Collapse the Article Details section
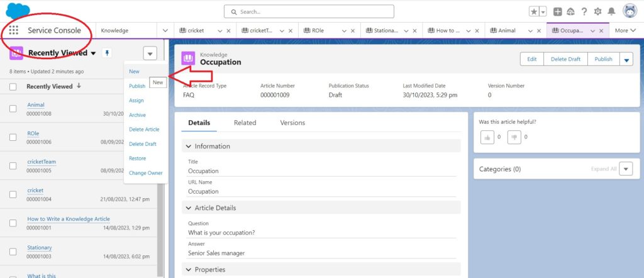Screen dimensions: 644x278 tap(188, 208)
